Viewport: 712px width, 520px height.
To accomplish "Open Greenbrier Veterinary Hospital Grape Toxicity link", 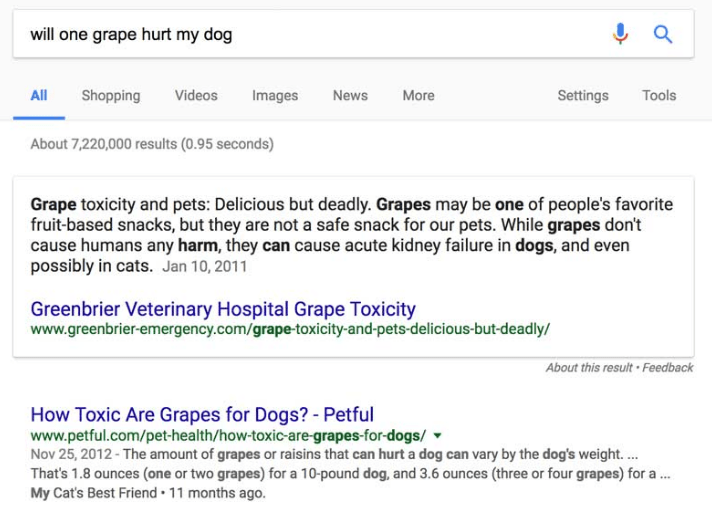I will coord(223,309).
